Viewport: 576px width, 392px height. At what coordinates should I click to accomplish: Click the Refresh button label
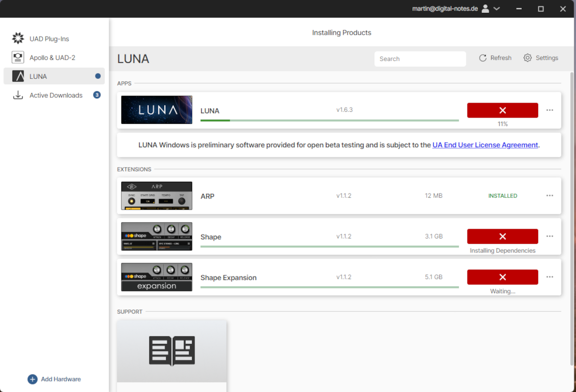tap(501, 58)
